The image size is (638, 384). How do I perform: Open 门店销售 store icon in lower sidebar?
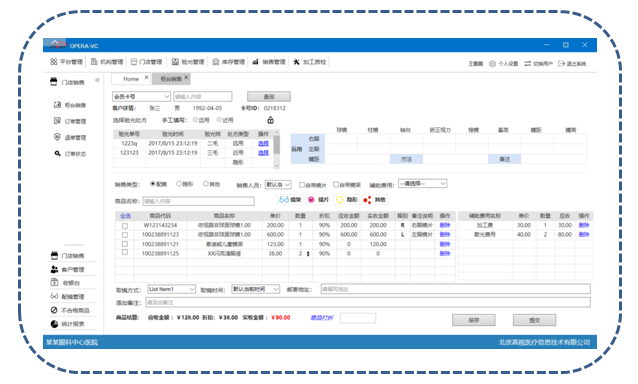coord(54,255)
